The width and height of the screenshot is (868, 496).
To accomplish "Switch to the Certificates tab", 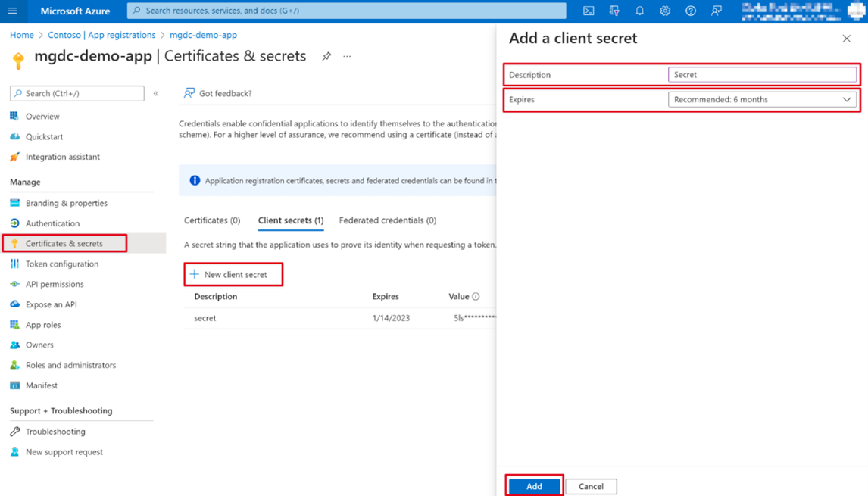I will (x=211, y=220).
